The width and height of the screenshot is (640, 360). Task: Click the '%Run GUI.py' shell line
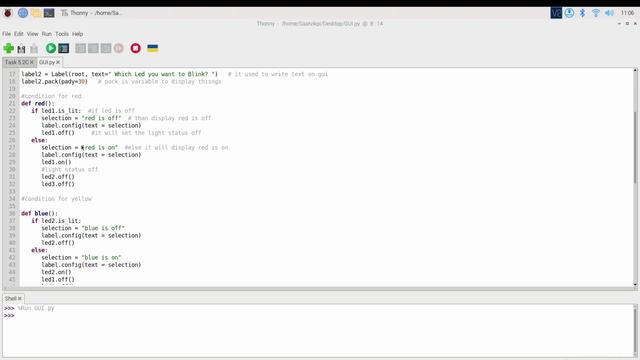coord(36,308)
